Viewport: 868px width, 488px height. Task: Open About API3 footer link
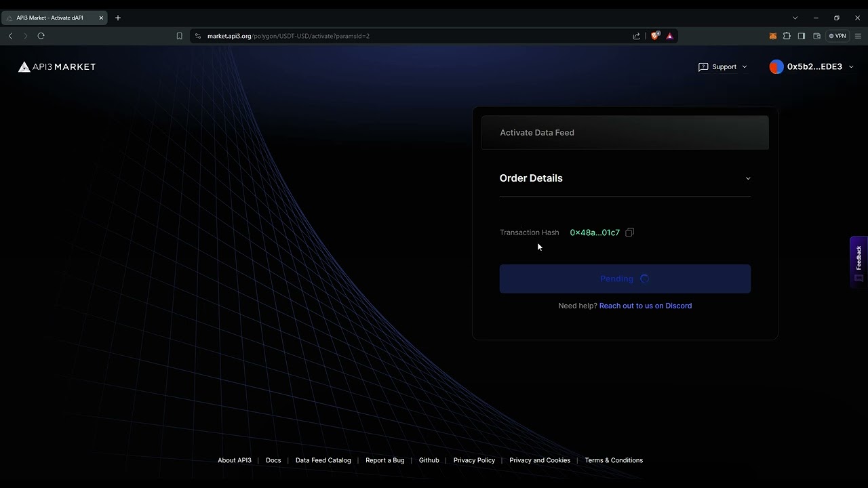pyautogui.click(x=235, y=460)
